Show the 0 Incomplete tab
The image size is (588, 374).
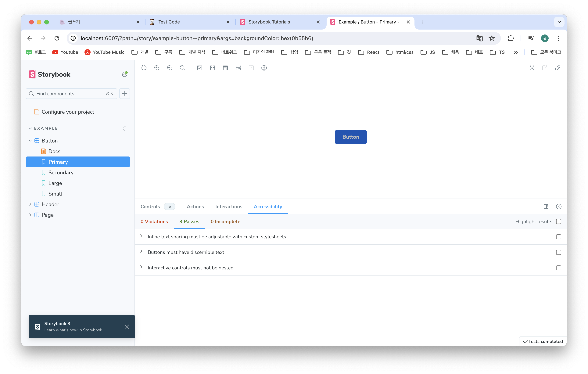click(x=225, y=221)
